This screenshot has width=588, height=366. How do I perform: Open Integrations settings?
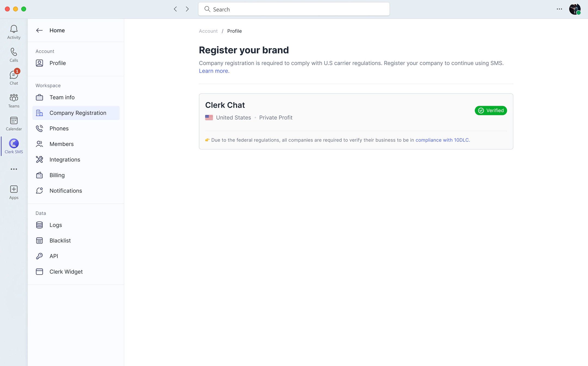click(76, 159)
